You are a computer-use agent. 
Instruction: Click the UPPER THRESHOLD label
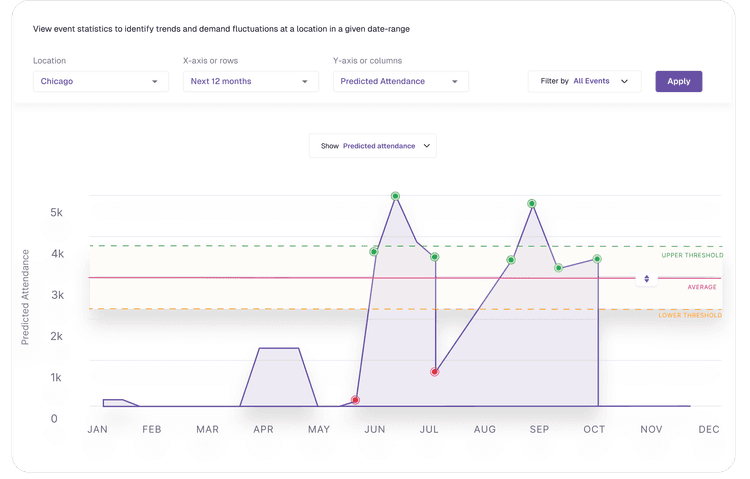[x=692, y=255]
